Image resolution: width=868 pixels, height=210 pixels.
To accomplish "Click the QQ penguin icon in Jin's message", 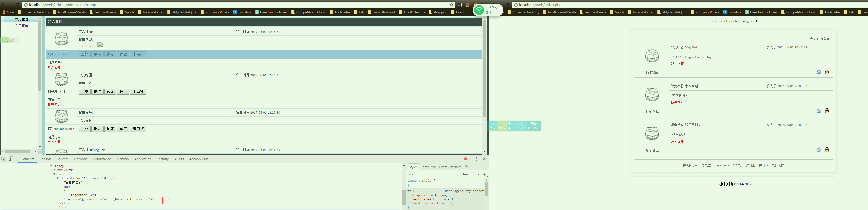I will pyautogui.click(x=827, y=72).
